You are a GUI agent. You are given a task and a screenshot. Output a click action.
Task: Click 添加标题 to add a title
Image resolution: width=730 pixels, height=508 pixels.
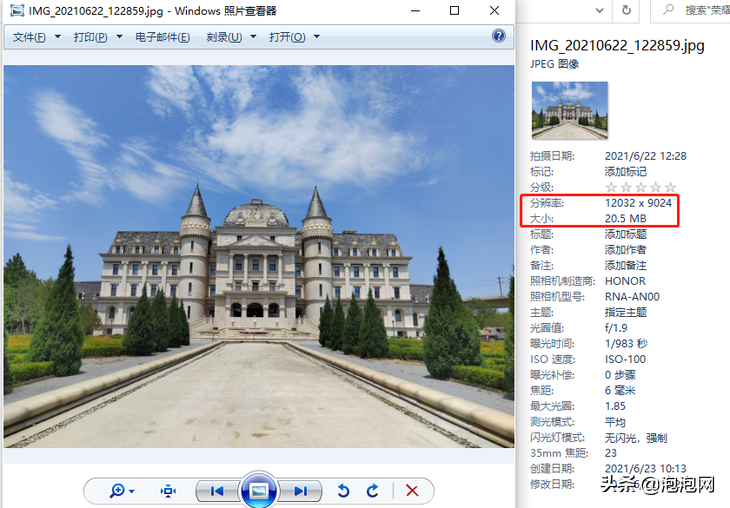[626, 234]
